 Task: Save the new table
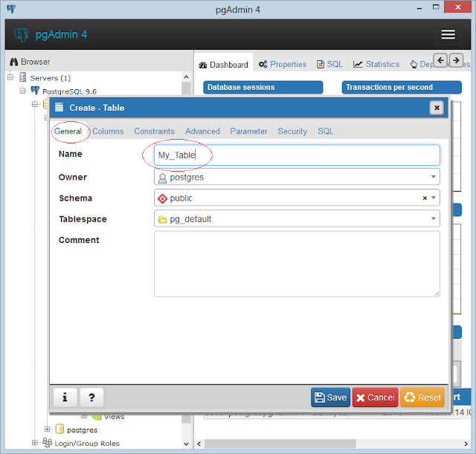[330, 398]
